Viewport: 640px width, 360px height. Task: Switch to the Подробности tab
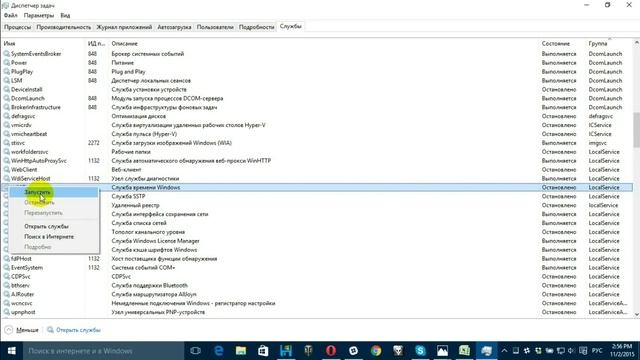[x=256, y=27]
